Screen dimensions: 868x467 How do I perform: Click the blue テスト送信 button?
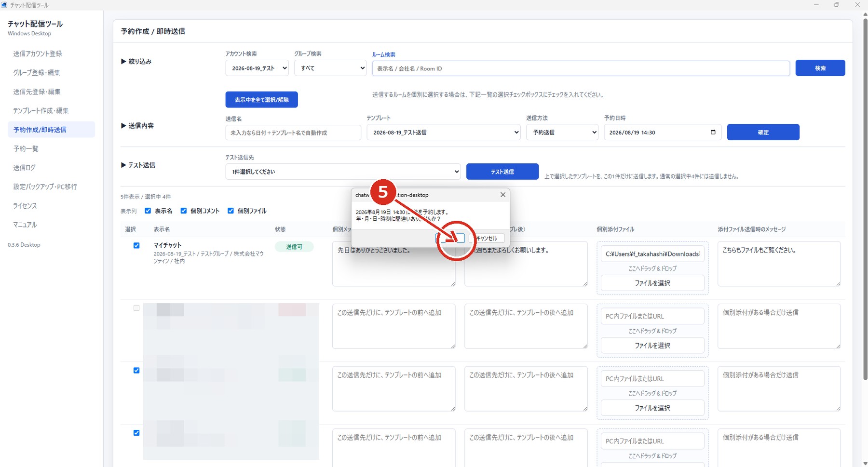(502, 172)
